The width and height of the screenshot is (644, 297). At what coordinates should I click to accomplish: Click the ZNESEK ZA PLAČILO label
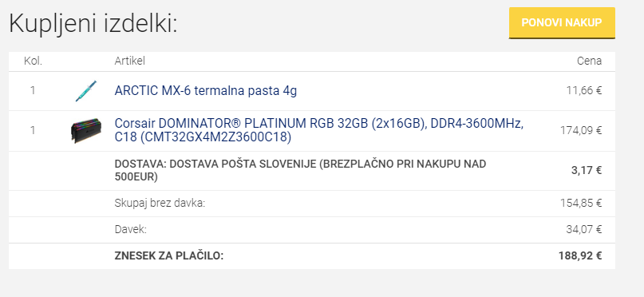point(169,256)
